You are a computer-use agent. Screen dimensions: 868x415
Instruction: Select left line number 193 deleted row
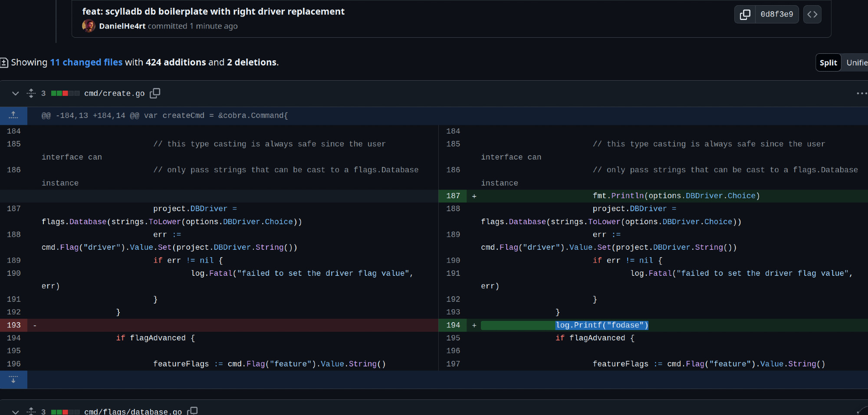(13, 325)
